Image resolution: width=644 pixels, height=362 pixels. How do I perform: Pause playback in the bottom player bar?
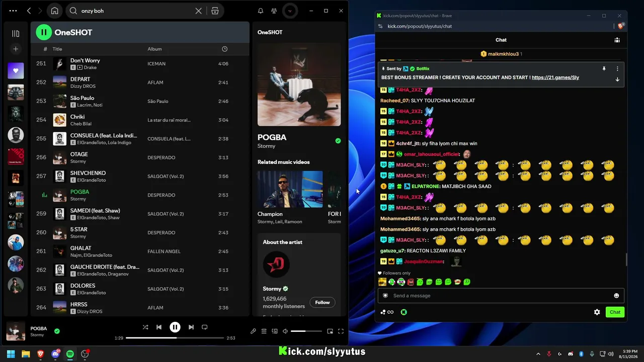[175, 327]
